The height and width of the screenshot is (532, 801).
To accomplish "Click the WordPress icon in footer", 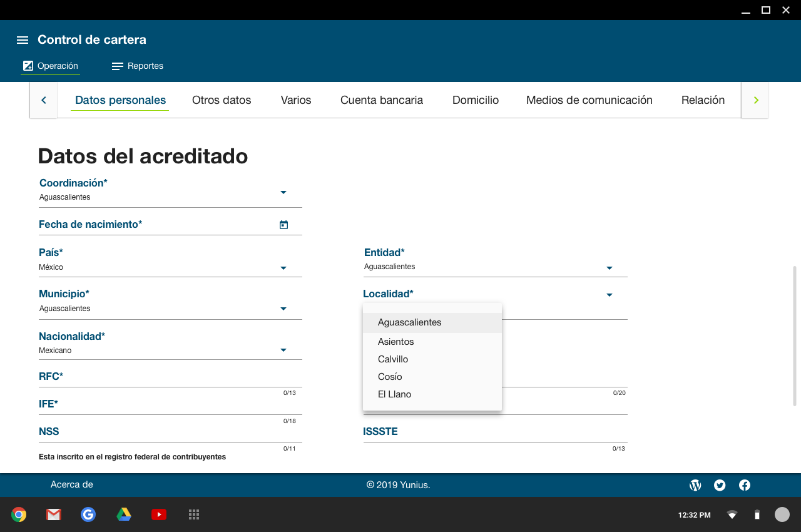I will click(x=695, y=485).
